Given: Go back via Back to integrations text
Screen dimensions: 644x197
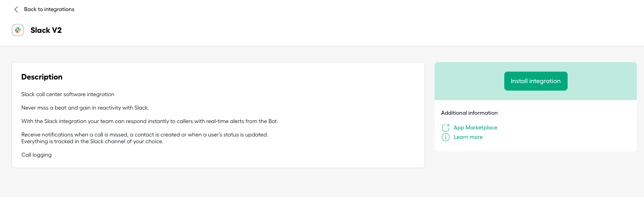Looking at the screenshot, I should click(x=49, y=9).
